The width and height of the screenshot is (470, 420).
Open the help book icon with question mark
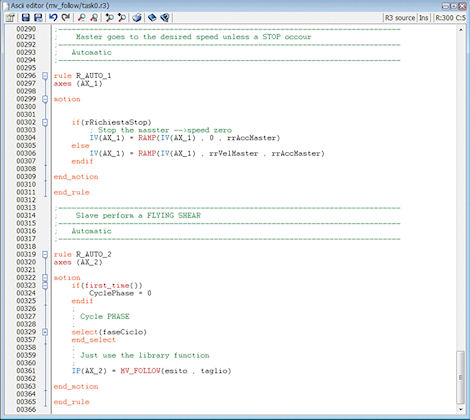165,18
